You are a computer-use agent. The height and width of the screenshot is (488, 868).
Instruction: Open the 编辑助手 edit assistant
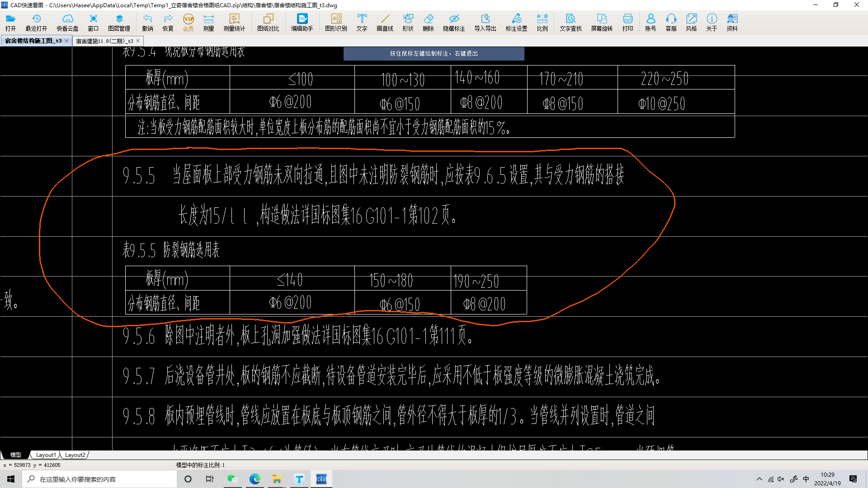(302, 22)
